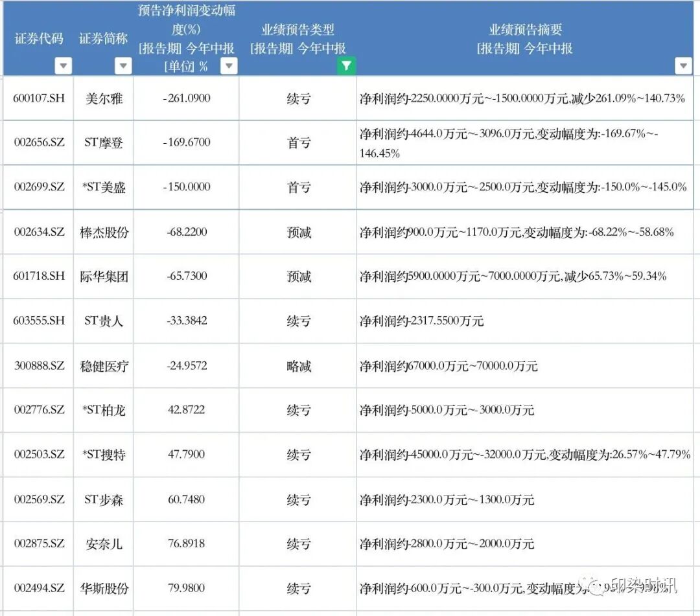Select summary cell in 美尔雅 row
The image size is (700, 616).
click(524, 98)
